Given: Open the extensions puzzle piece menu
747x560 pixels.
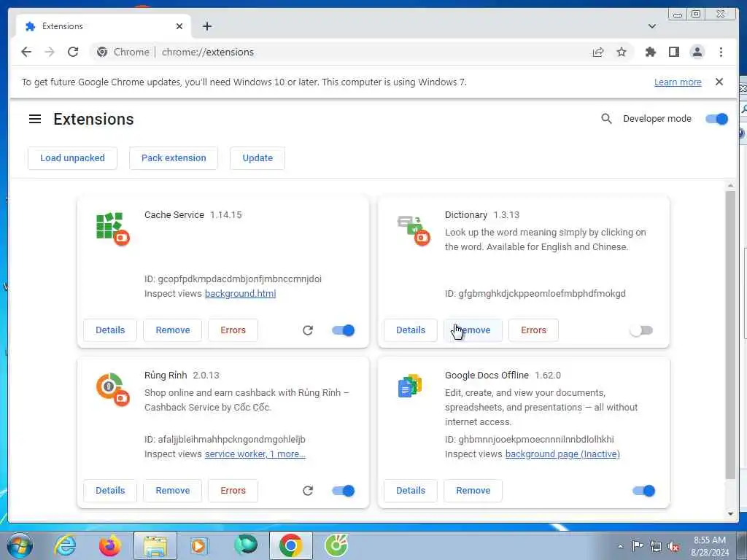Looking at the screenshot, I should (x=650, y=52).
